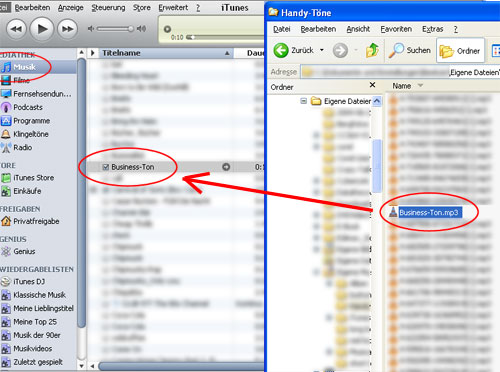
Task: Open Explorer Bearbeiten menu
Action: (x=318, y=29)
